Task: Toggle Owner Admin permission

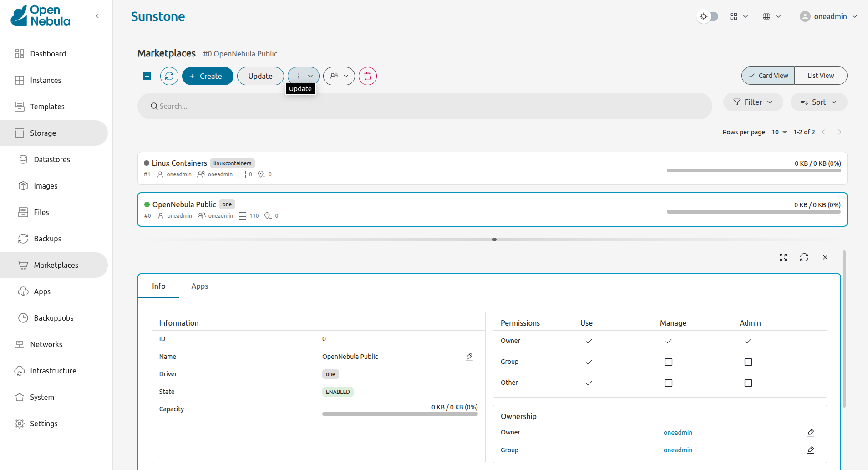Action: click(x=748, y=341)
